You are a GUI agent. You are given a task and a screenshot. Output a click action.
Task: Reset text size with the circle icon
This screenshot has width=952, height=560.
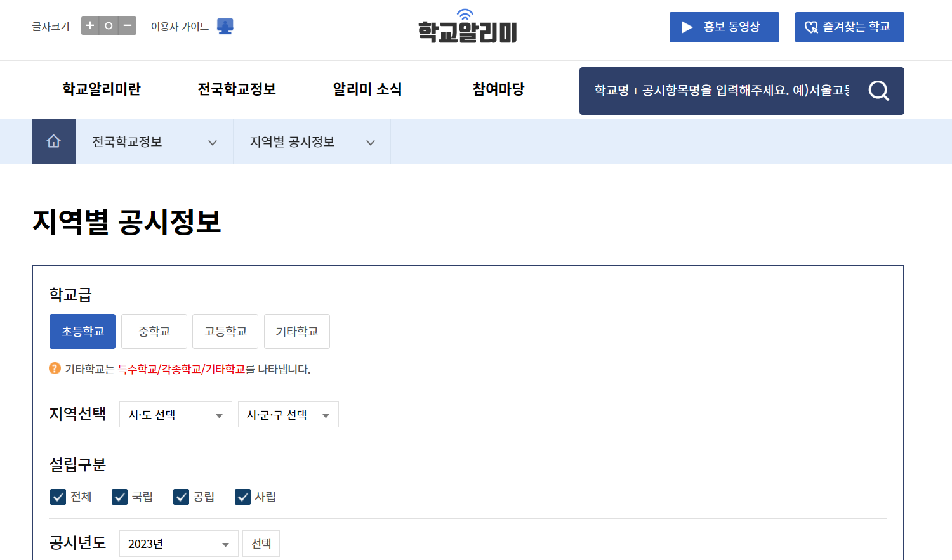(x=108, y=25)
